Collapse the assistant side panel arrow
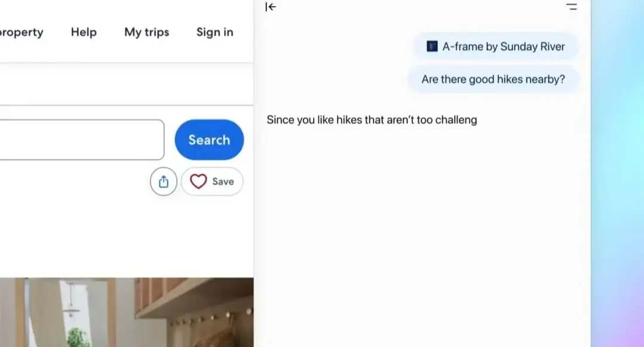This screenshot has width=644, height=347. (271, 7)
